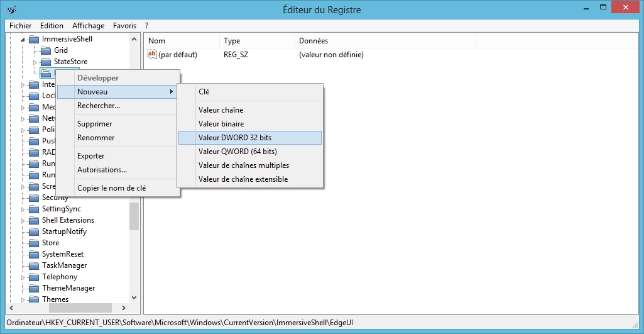Viewport: 644px width, 334px height.
Task: Open the Edition menu
Action: (52, 26)
